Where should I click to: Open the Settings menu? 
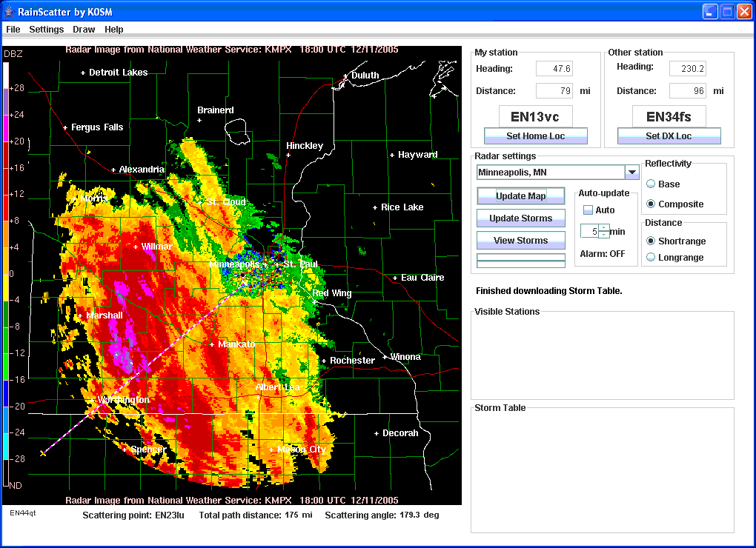[47, 30]
